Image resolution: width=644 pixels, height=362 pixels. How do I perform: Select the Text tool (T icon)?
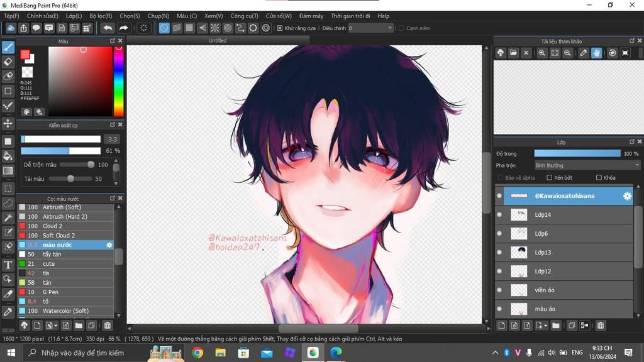pyautogui.click(x=8, y=265)
